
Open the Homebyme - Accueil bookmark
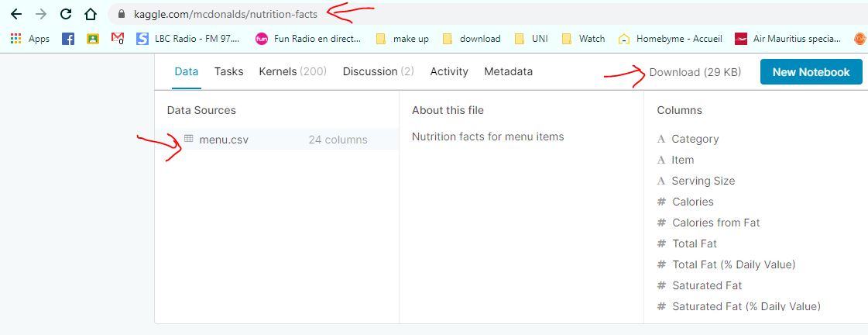pos(671,39)
